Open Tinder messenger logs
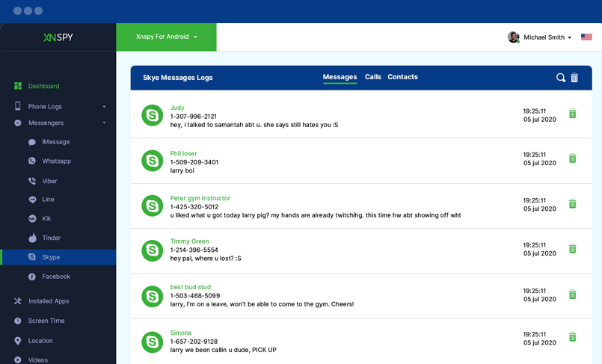Viewport: 602px width, 364px height. (51, 238)
